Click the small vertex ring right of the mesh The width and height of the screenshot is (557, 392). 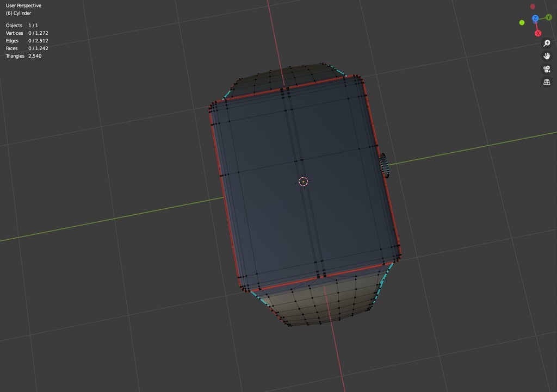click(x=385, y=165)
